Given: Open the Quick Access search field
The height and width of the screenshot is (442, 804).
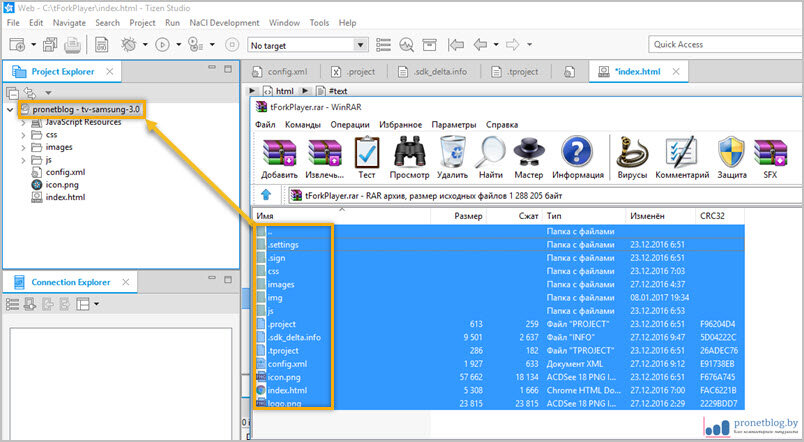Looking at the screenshot, I should coord(725,45).
